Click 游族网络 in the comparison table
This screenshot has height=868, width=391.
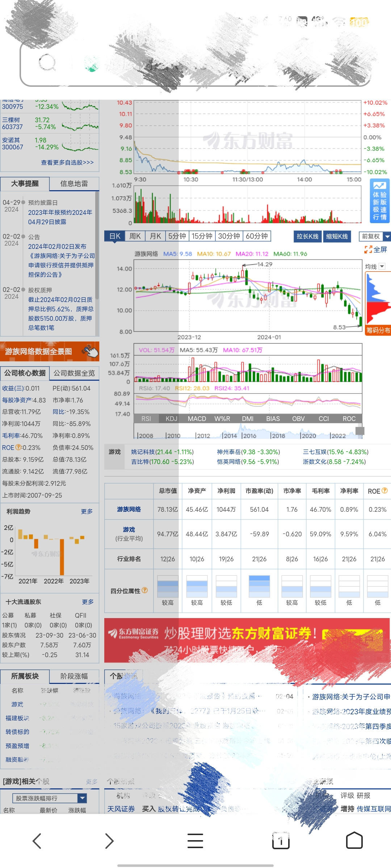(129, 509)
